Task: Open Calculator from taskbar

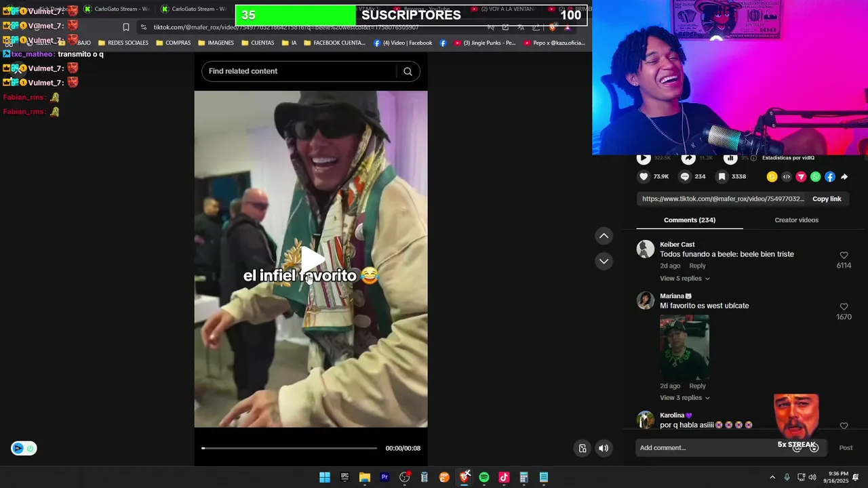Action: coord(524,477)
